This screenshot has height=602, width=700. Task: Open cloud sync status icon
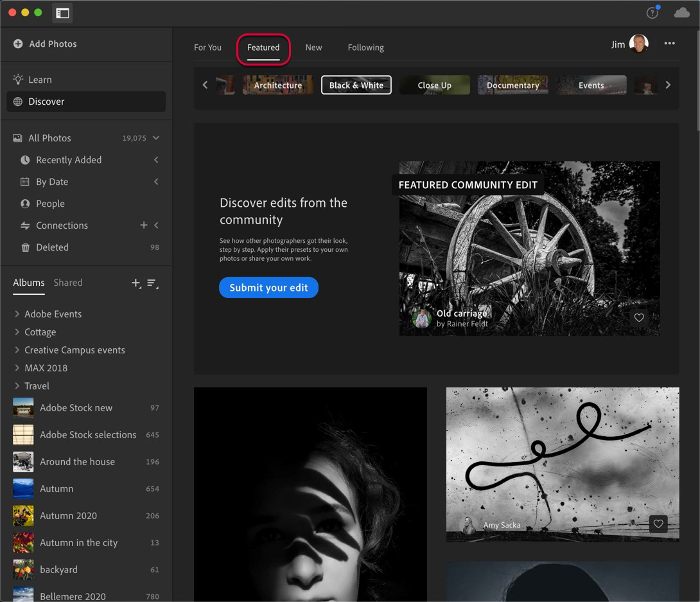click(x=681, y=13)
